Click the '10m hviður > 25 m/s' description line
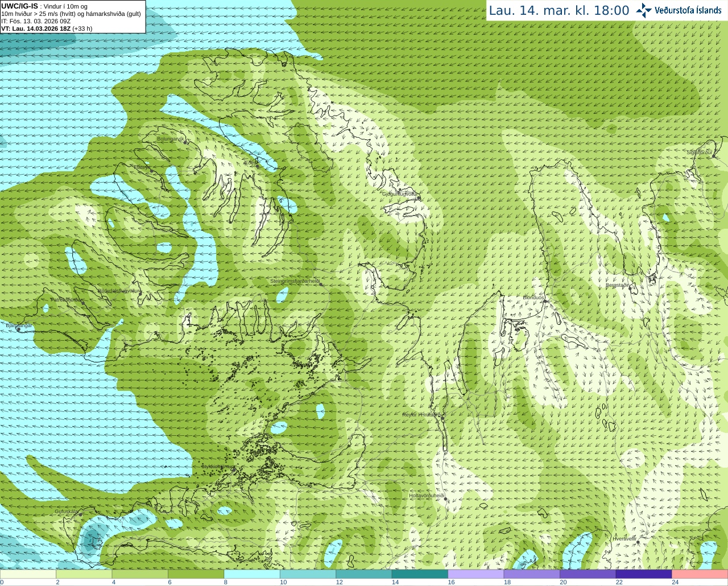 (71, 14)
